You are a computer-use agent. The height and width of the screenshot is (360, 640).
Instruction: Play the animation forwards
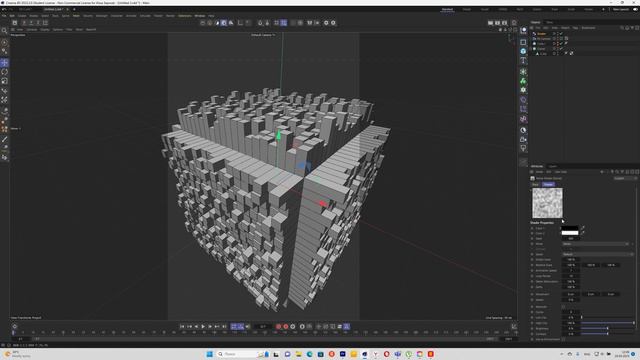pyautogui.click(x=203, y=327)
